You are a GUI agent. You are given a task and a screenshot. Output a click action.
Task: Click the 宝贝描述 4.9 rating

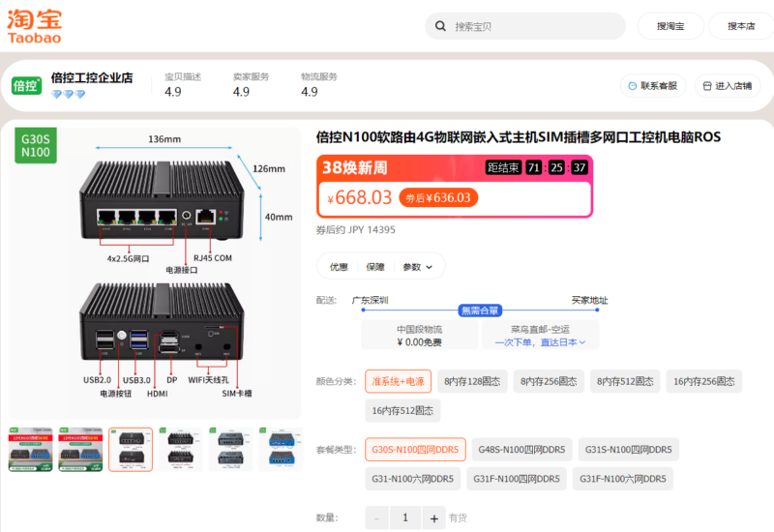[x=183, y=85]
